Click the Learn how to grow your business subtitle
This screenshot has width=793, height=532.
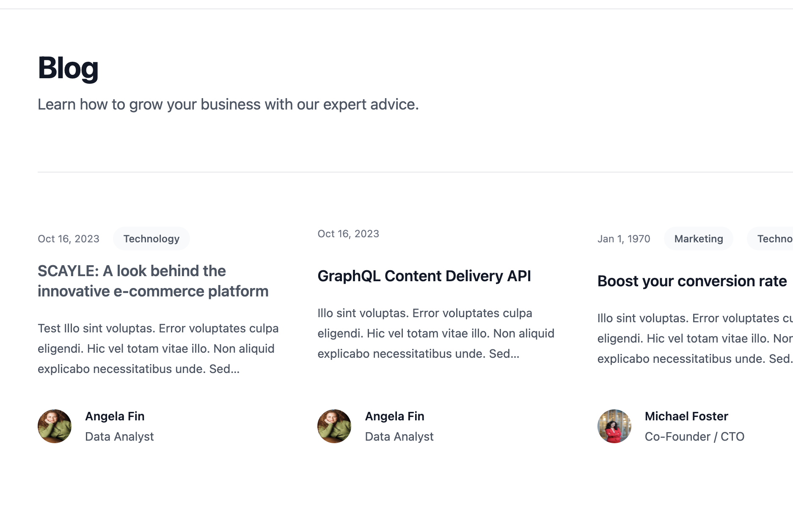228,104
